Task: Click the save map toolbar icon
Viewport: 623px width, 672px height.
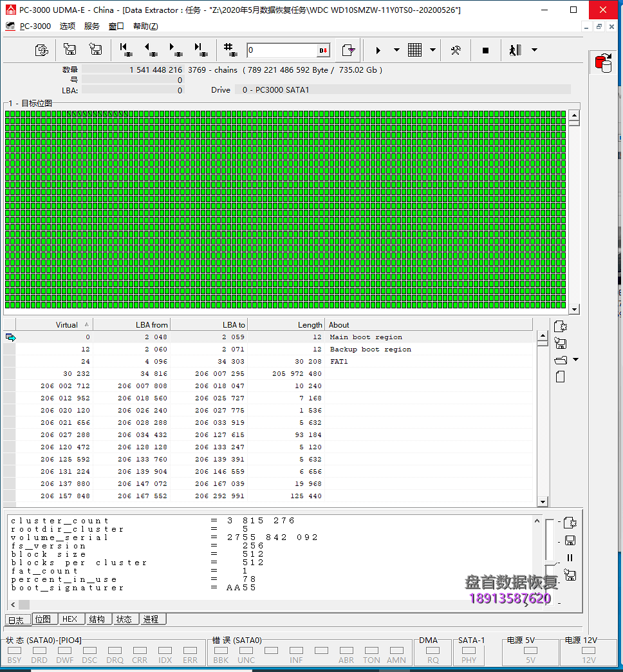Action: coord(70,50)
